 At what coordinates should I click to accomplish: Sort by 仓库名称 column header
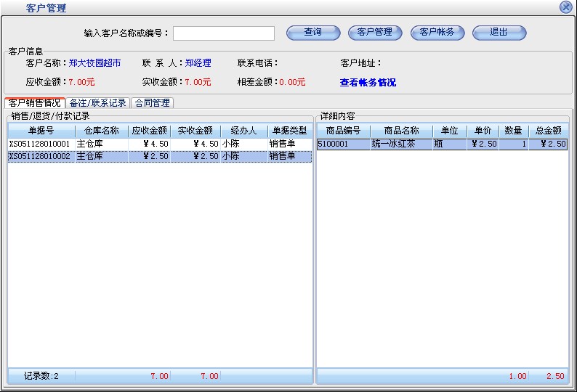click(x=102, y=131)
